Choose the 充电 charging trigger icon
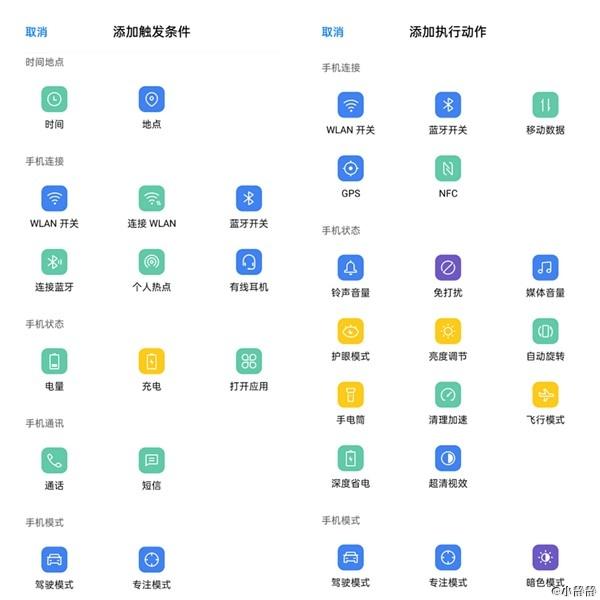Viewport: 600px width, 600px height. pyautogui.click(x=152, y=361)
